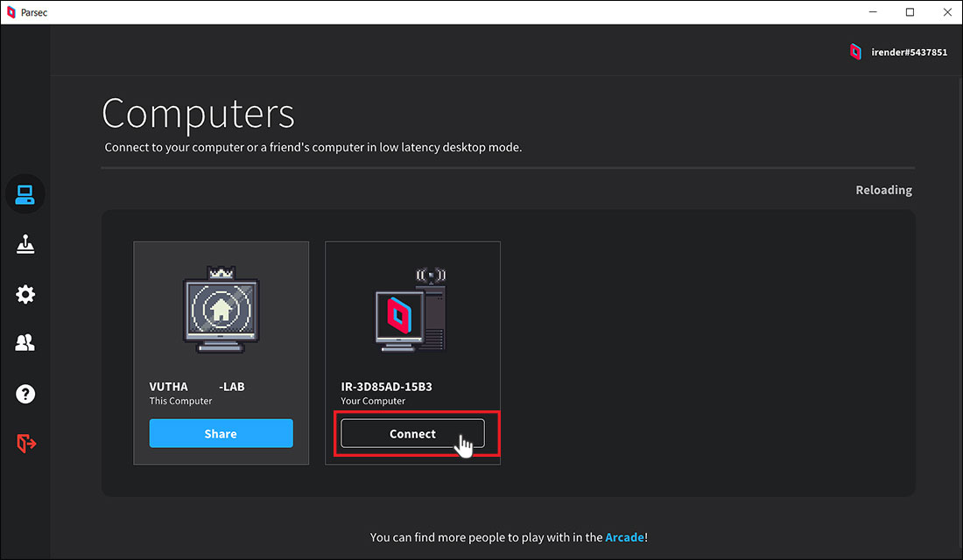This screenshot has height=560, width=963.
Task: Click the Reloading text
Action: tap(884, 190)
